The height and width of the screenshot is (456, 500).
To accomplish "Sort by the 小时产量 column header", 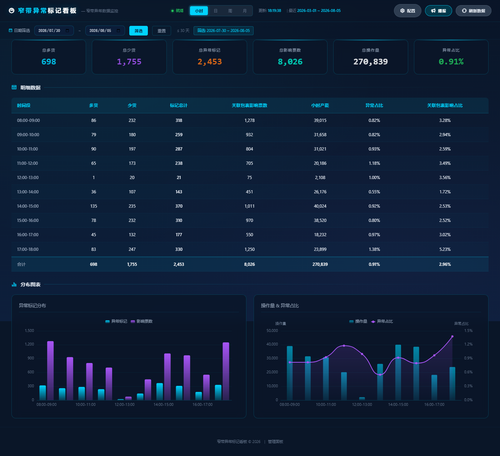I will tap(320, 105).
